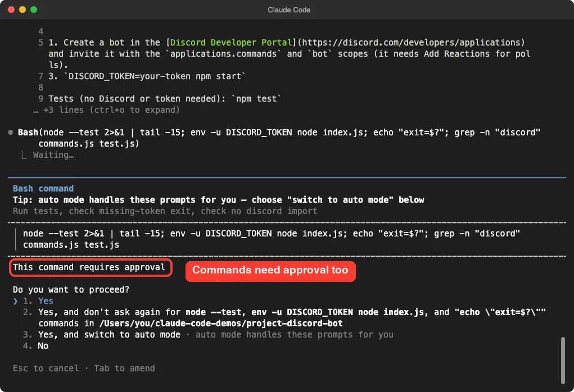Viewport: 574px width, 392px height.
Task: Click the green maximize window button
Action: click(x=34, y=10)
